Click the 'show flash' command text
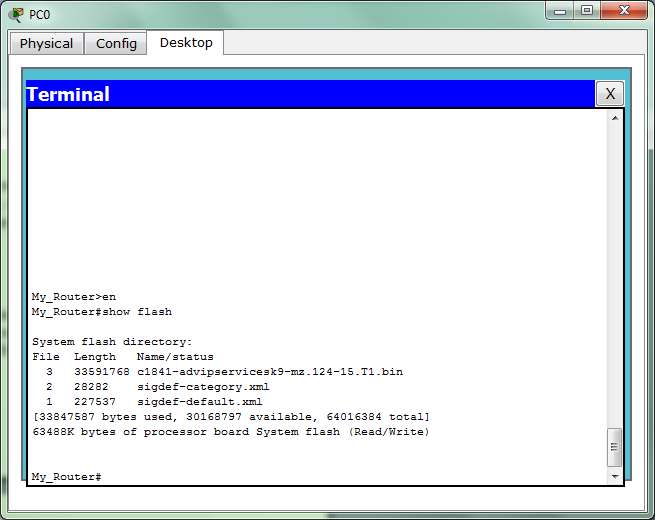655x520 pixels. tap(137, 312)
